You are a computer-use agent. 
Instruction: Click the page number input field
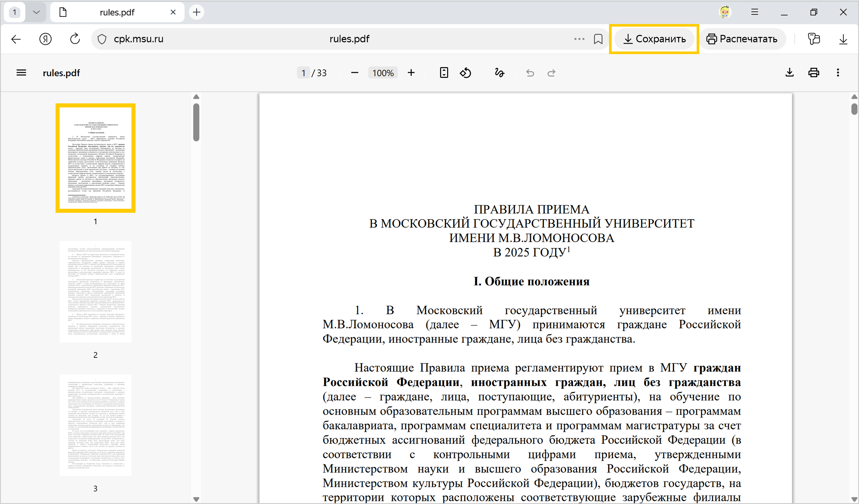click(303, 73)
